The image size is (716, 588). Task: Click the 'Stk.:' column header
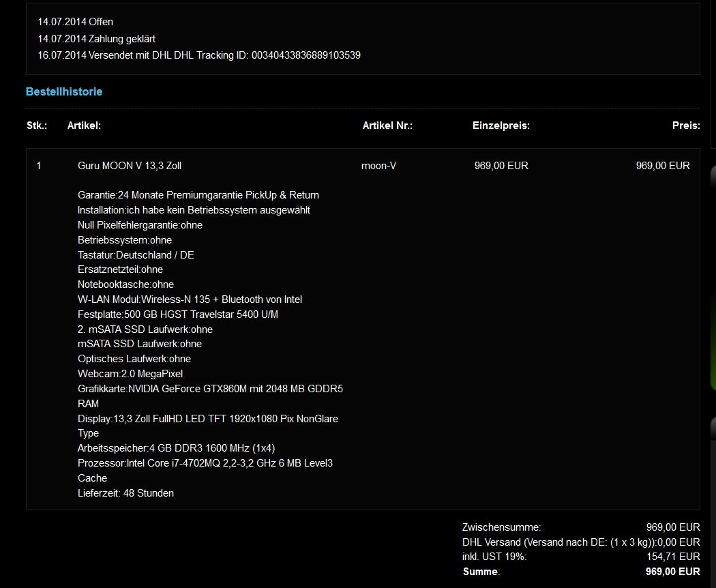37,126
